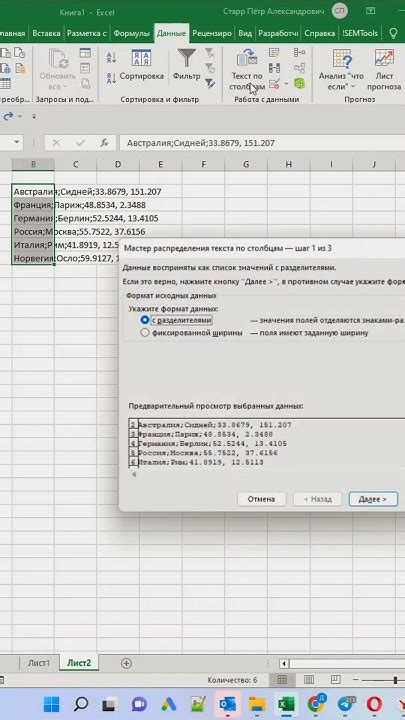Switch to Normal view in status bar
Viewport: 405px width, 720px height.
pyautogui.click(x=282, y=680)
